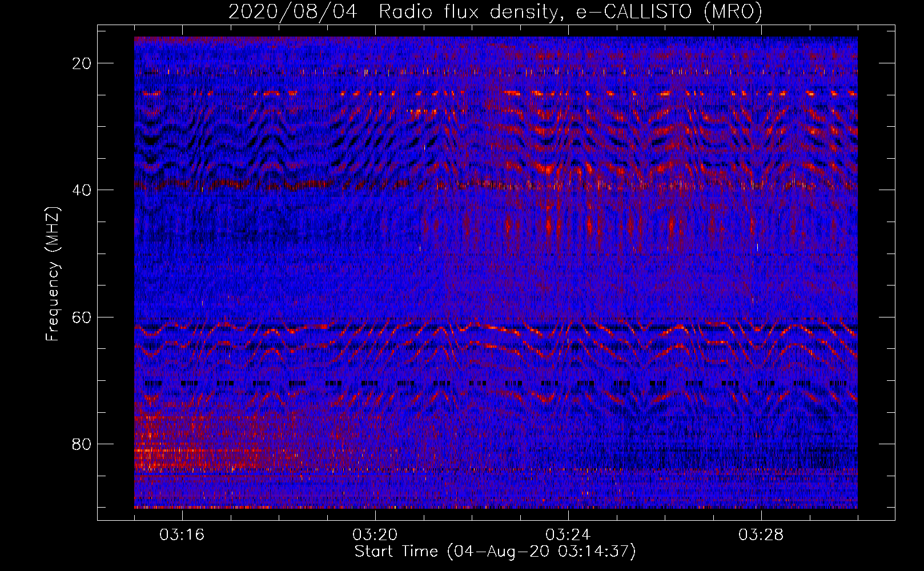Click the 20 frequency tick label
Viewport: 924px width, 571px height.
[x=82, y=63]
